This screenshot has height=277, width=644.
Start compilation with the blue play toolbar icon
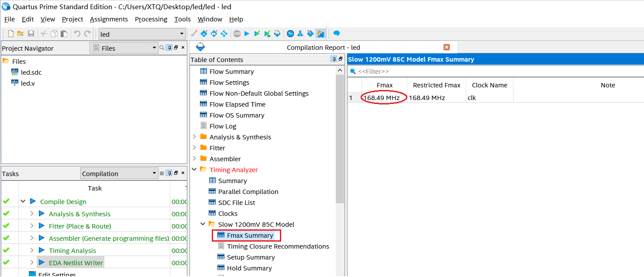[x=247, y=34]
